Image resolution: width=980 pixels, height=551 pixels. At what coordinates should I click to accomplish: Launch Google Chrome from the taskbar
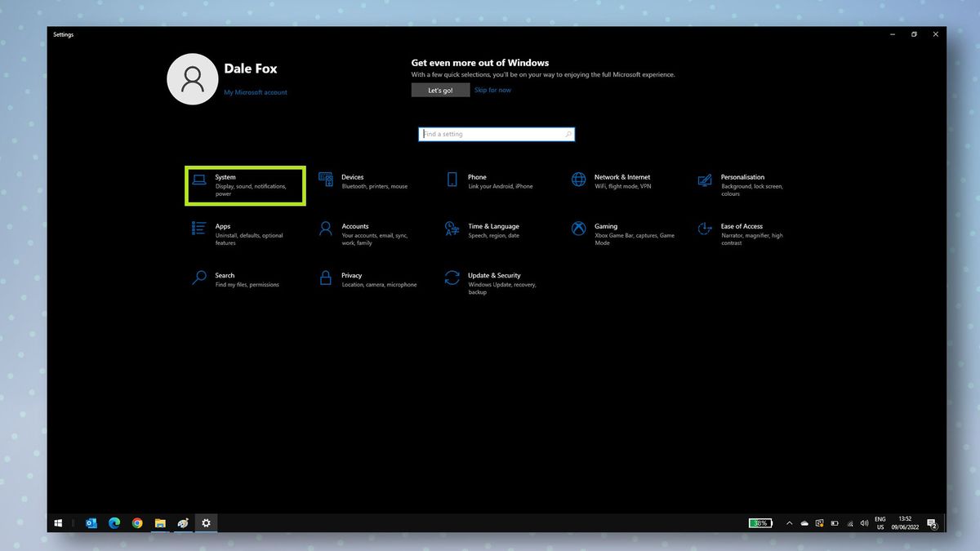(137, 522)
